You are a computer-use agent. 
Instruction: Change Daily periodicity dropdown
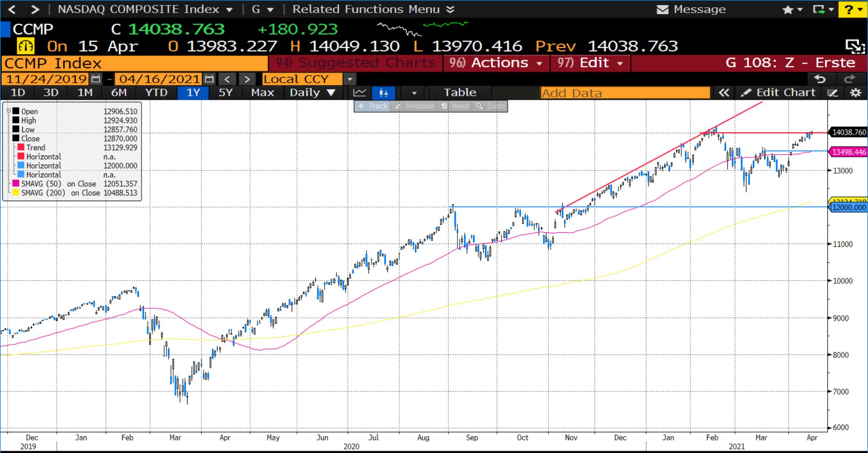pyautogui.click(x=313, y=93)
